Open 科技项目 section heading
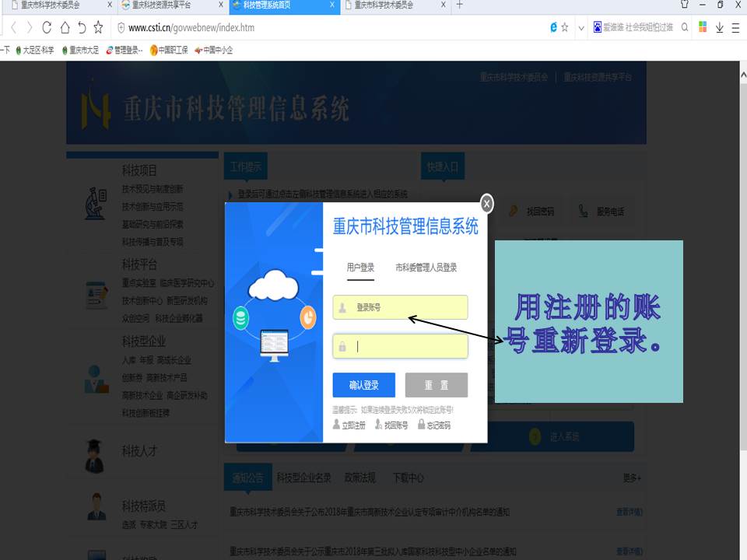Viewport: 747px width, 560px height. (139, 170)
